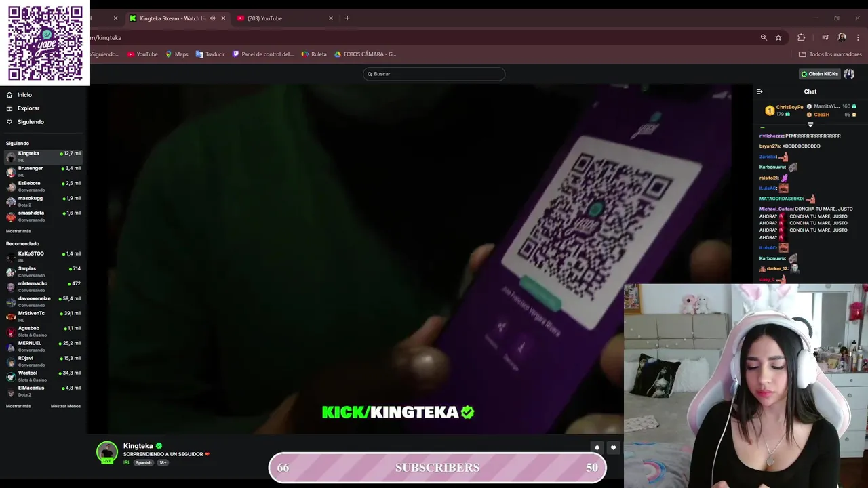Click CeezH in chat leaderboard
This screenshot has height=488, width=868.
pos(821,115)
